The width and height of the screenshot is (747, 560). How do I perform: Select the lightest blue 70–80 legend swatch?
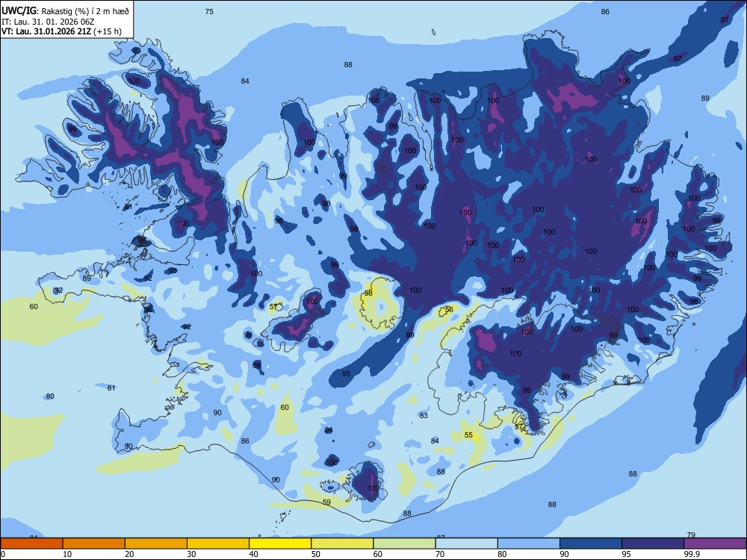[467, 544]
